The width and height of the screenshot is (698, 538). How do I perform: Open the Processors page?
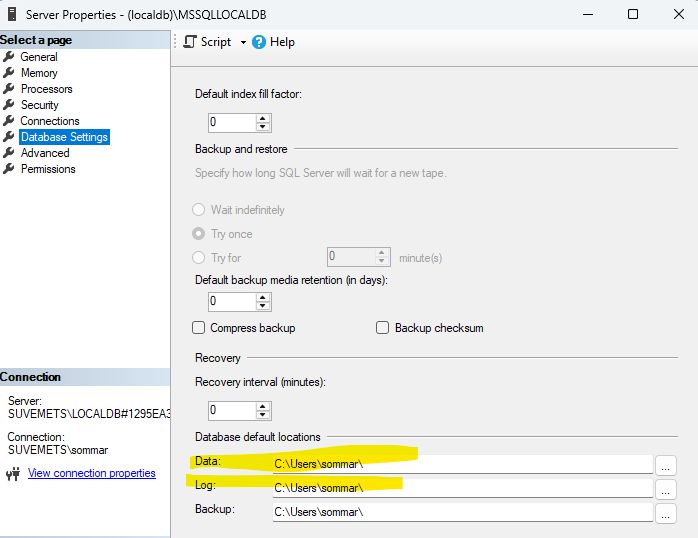(x=46, y=89)
